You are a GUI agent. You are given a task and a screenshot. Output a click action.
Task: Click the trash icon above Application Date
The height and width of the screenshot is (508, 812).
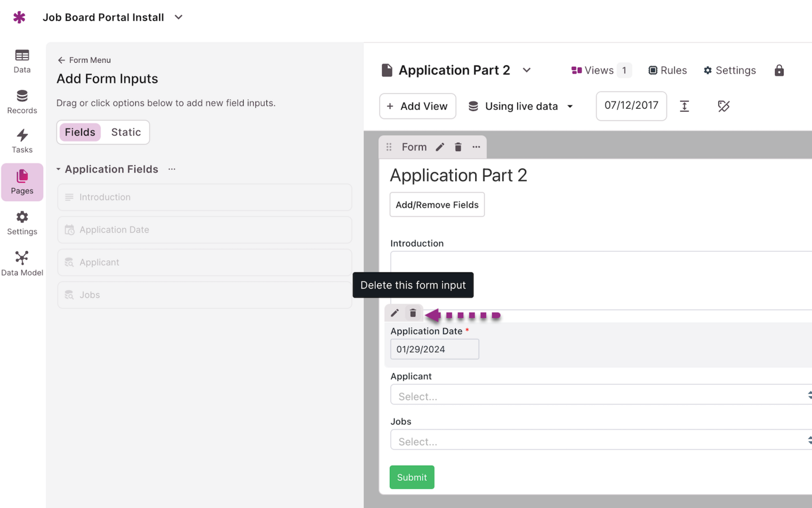[413, 313]
